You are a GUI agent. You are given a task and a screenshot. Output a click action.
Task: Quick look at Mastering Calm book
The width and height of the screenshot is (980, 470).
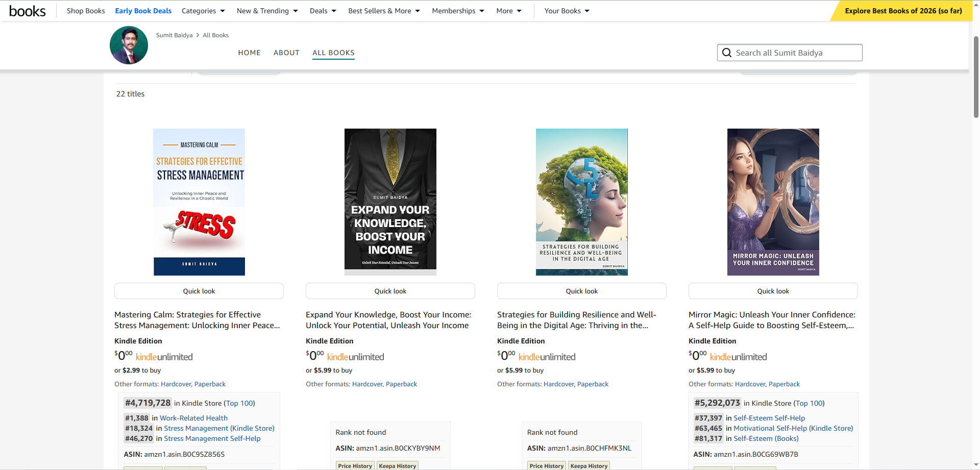click(x=199, y=291)
